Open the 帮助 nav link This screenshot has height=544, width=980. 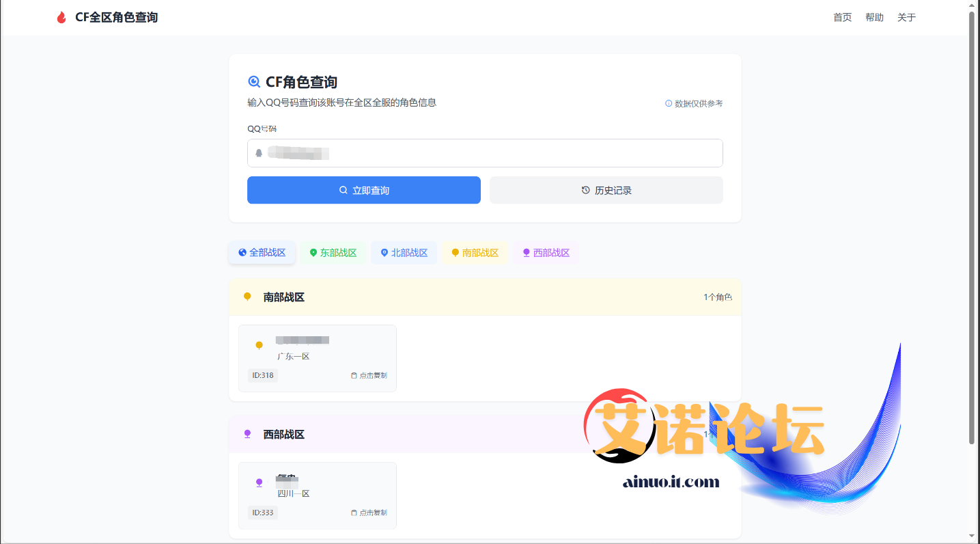click(x=874, y=18)
